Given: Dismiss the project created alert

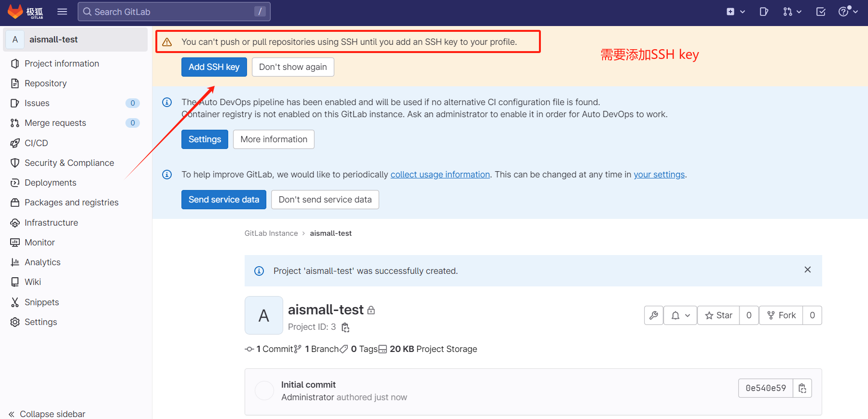Looking at the screenshot, I should tap(808, 270).
